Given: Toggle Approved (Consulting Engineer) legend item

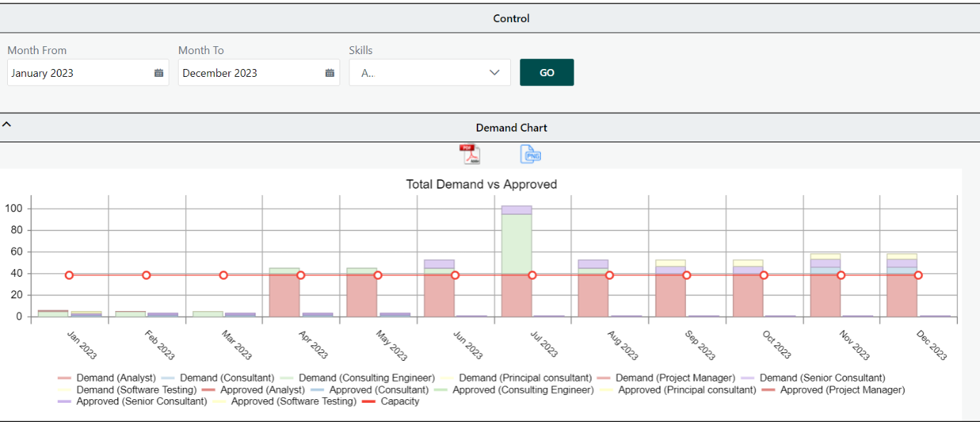Looking at the screenshot, I should point(515,390).
